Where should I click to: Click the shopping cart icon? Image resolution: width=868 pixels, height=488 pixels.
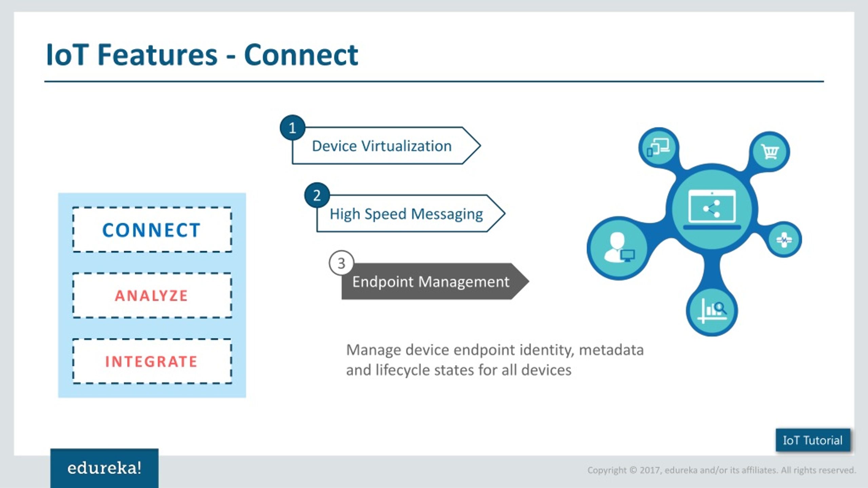click(769, 150)
